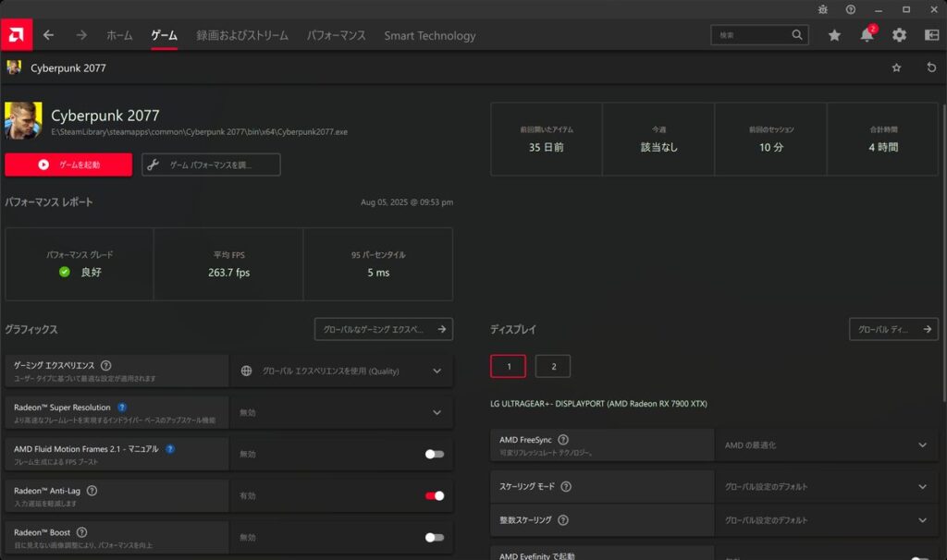947x560 pixels.
Task: Open settings gear icon
Action: 899,35
